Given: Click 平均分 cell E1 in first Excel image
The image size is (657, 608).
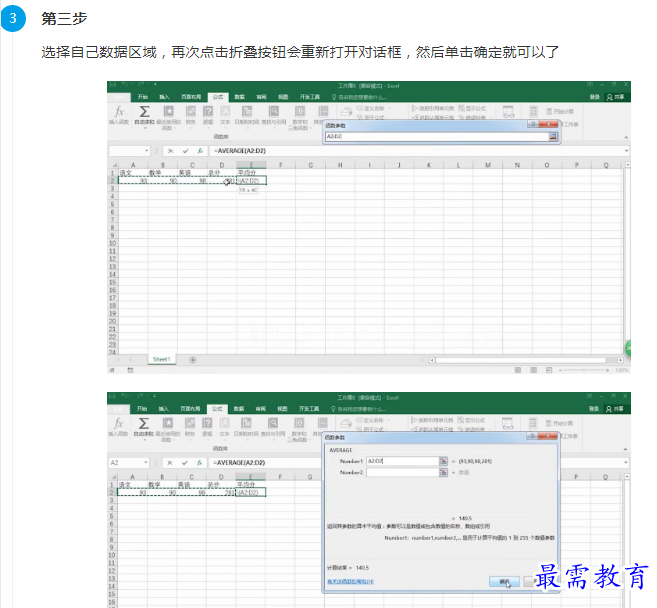Looking at the screenshot, I should pos(251,173).
